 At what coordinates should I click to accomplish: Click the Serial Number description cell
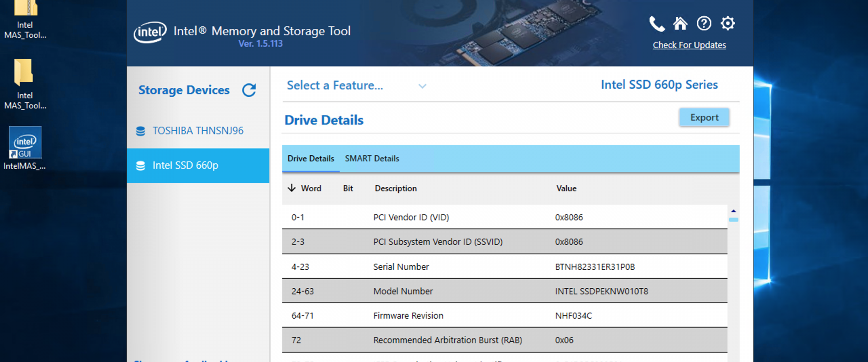[x=401, y=267]
